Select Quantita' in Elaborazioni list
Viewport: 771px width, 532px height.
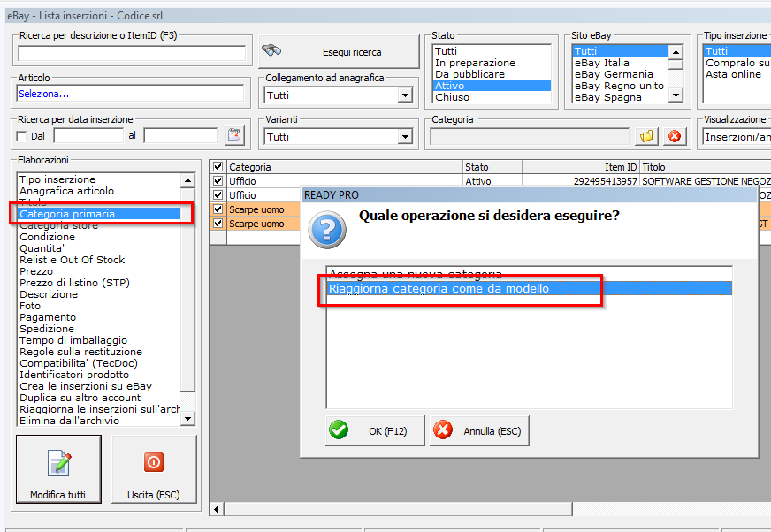tap(99, 248)
